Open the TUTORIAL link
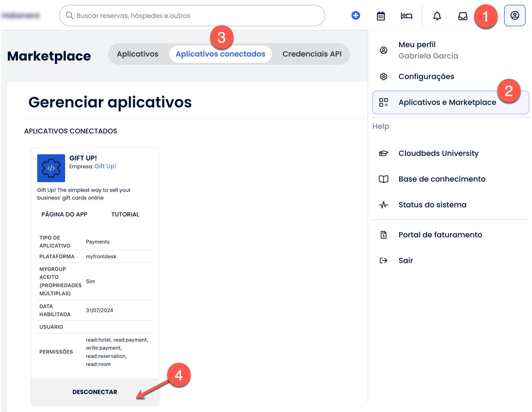532x412 pixels. (x=125, y=214)
